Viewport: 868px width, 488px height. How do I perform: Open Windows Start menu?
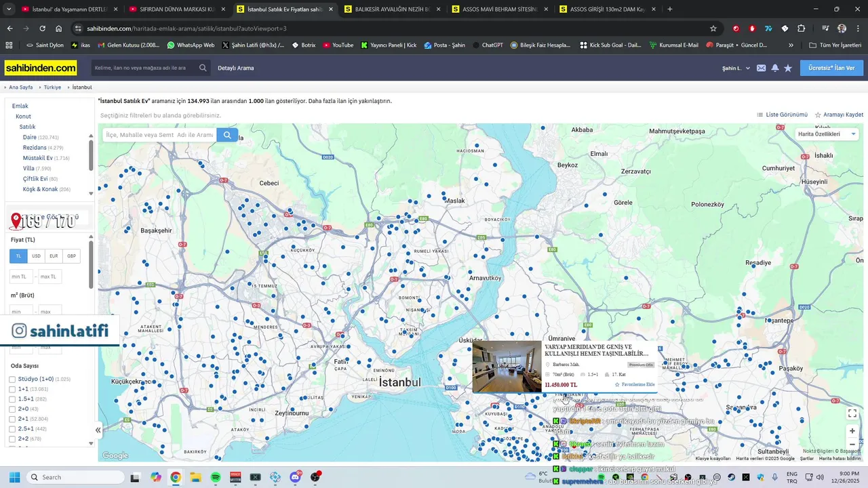[14, 477]
